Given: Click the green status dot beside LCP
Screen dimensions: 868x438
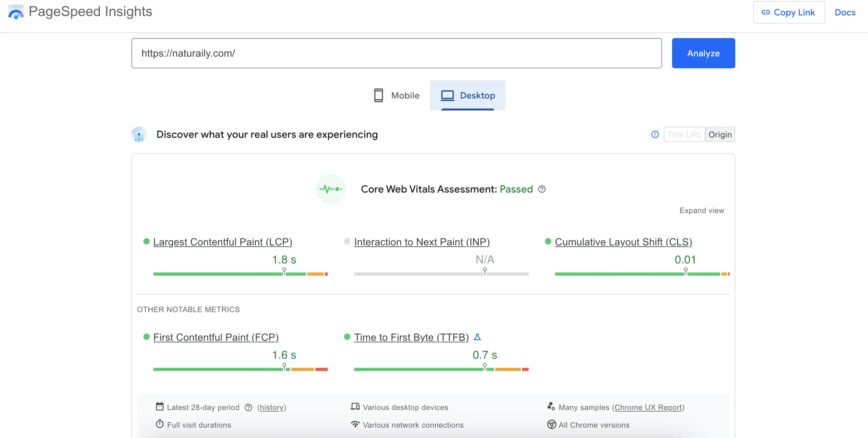Looking at the screenshot, I should [x=146, y=241].
